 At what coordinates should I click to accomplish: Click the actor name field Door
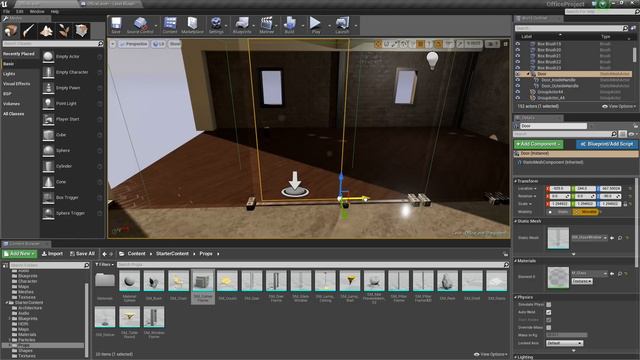(x=553, y=126)
